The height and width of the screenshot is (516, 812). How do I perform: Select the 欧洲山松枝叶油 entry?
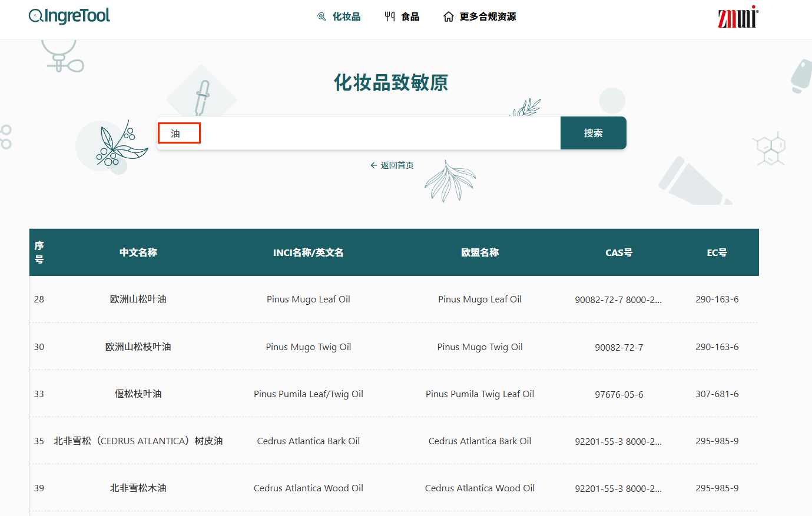tap(138, 347)
